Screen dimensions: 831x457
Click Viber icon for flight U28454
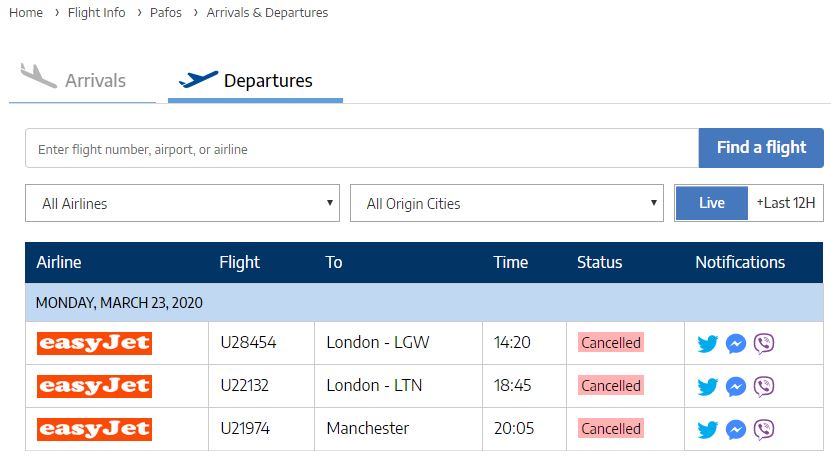click(764, 344)
